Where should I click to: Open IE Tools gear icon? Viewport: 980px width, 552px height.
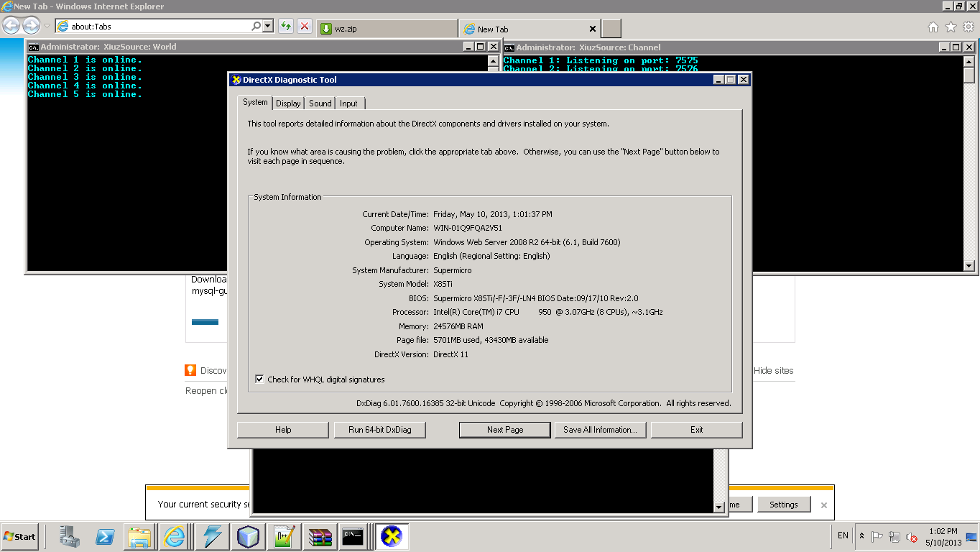tap(969, 27)
